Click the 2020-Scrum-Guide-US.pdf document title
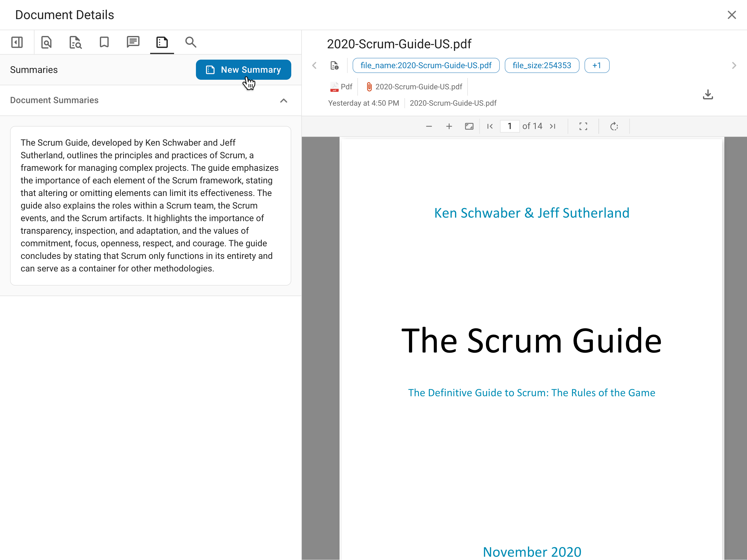Screen dimensions: 747x560 pyautogui.click(x=399, y=44)
